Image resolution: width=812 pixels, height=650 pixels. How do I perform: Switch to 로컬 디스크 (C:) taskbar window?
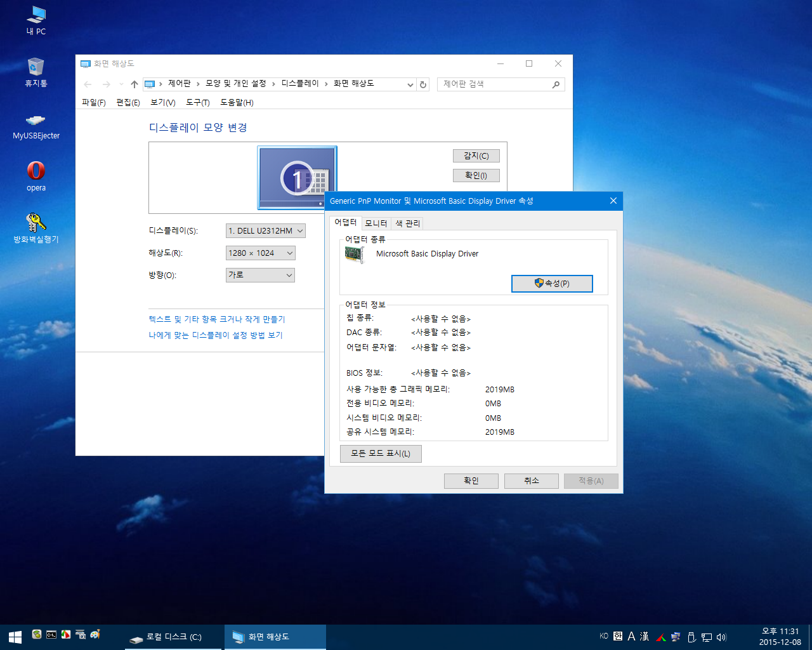click(x=173, y=637)
